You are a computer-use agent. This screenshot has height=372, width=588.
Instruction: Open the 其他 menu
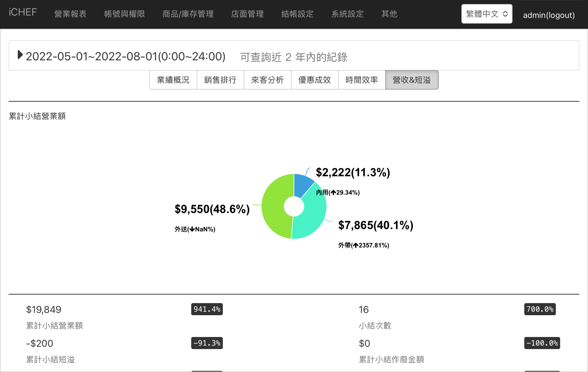[x=389, y=14]
